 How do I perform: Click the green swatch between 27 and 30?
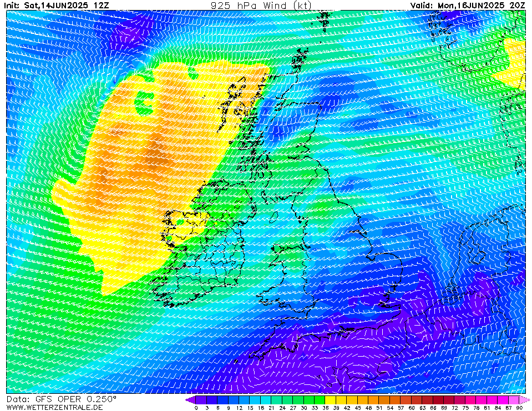pos(298,400)
